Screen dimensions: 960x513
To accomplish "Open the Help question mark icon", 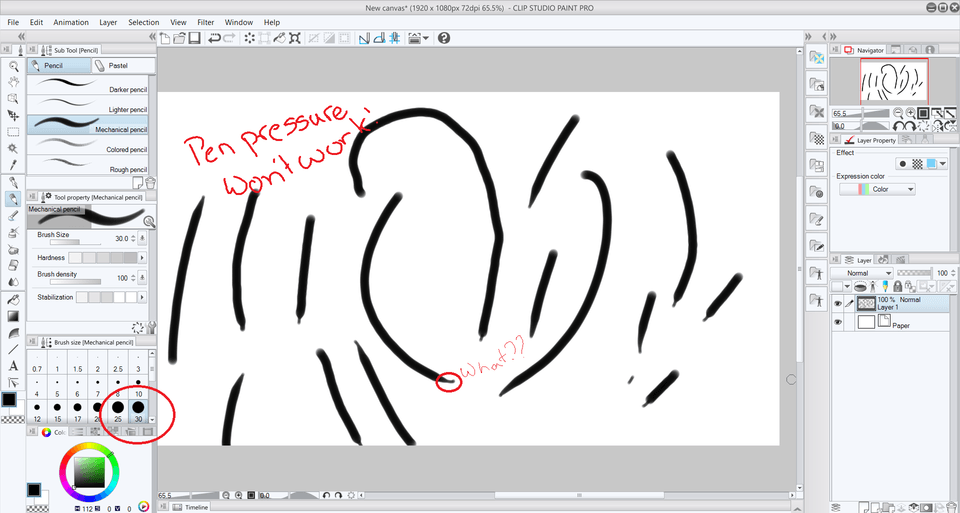I will coord(444,39).
